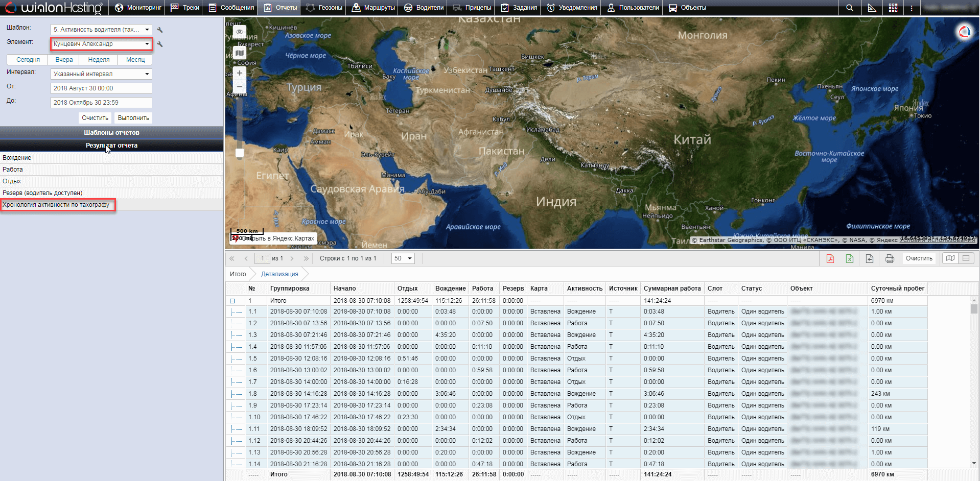Collapse the Итого row in the table
This screenshot has height=481, width=980.
[232, 301]
